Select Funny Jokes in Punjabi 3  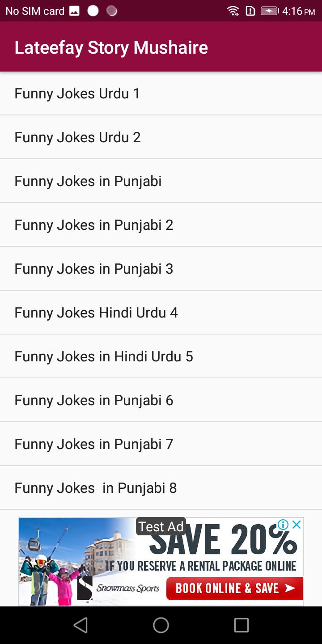[161, 269]
